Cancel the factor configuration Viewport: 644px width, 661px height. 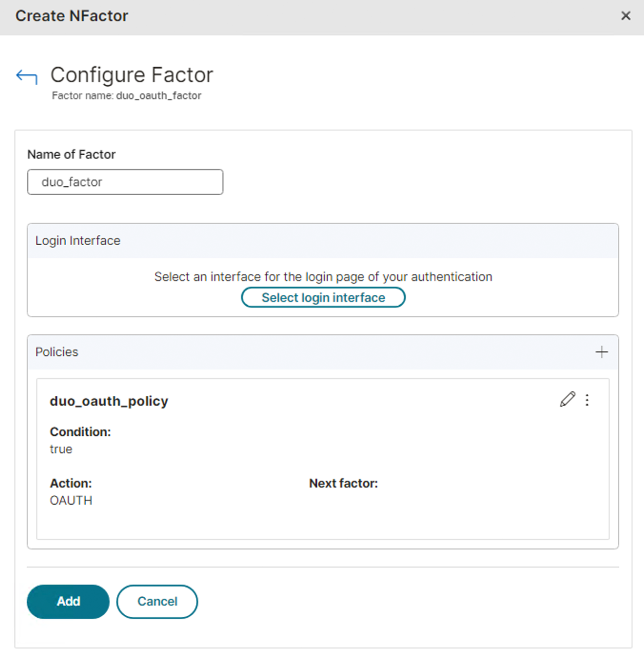tap(157, 601)
